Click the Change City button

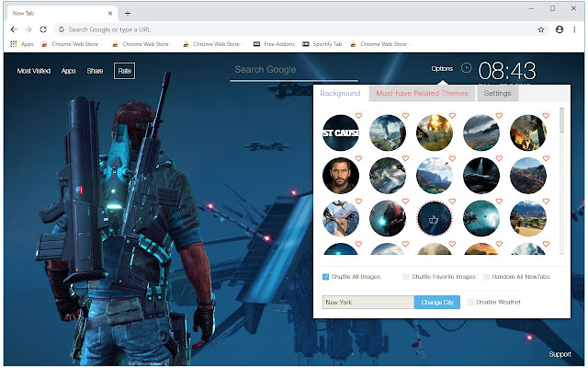pos(437,303)
